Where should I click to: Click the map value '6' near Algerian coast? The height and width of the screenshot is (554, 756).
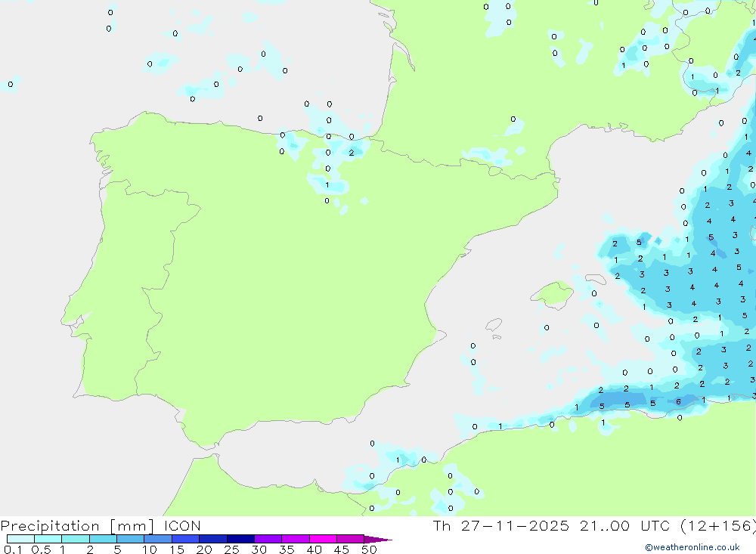point(678,401)
